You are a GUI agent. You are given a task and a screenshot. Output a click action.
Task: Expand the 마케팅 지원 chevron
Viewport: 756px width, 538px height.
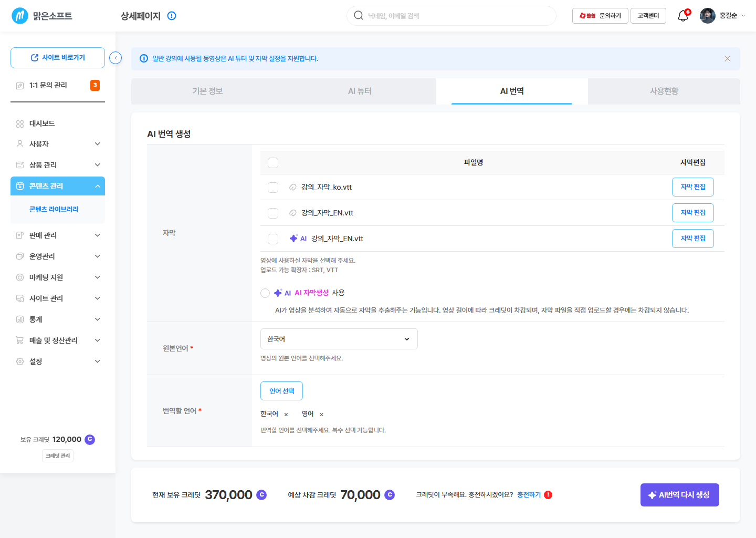pos(98,277)
